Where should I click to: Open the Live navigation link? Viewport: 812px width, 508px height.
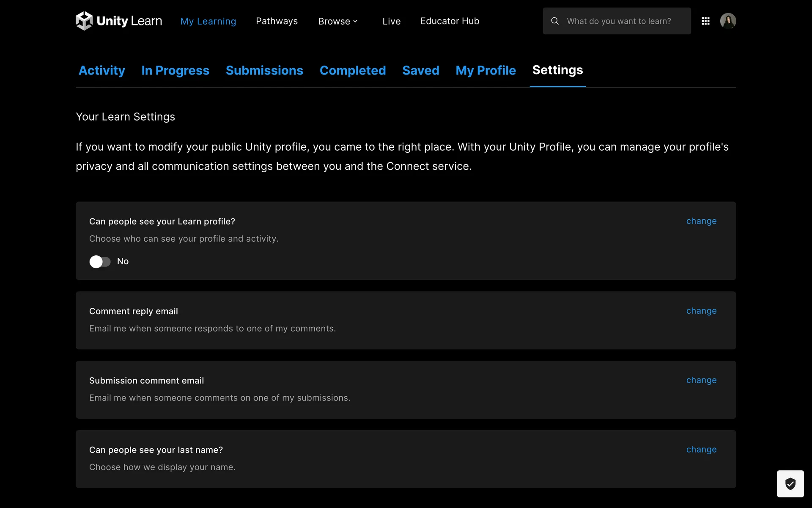(x=391, y=21)
